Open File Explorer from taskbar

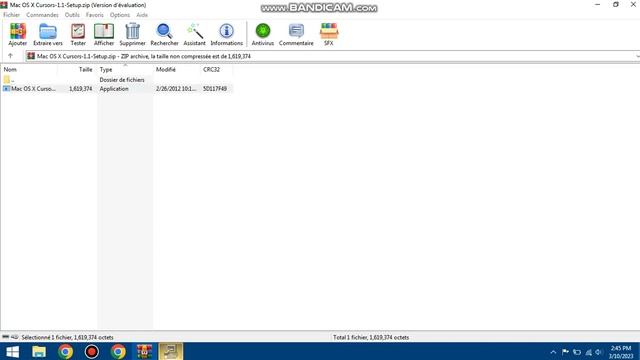tap(39, 351)
